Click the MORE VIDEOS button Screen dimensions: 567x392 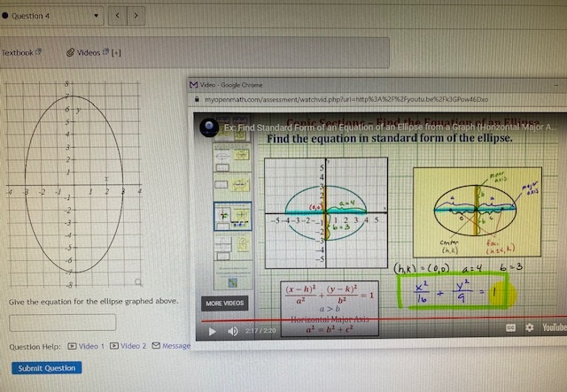(x=224, y=304)
